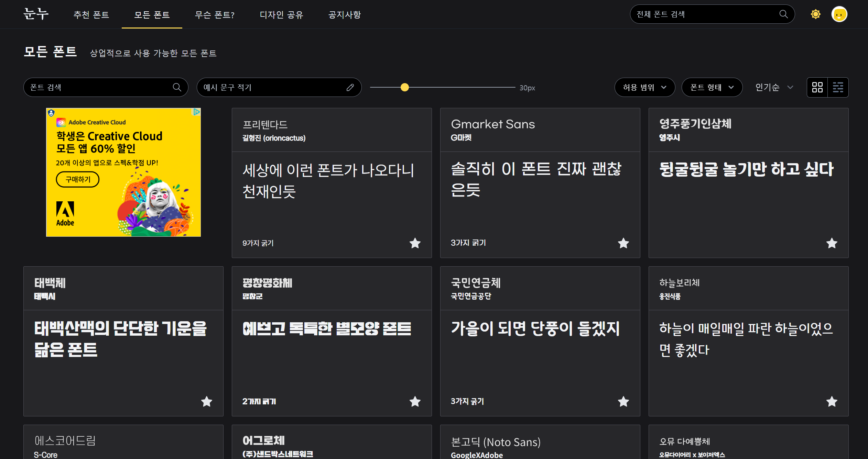This screenshot has width=868, height=459.
Task: Open 공지사항 menu item
Action: 344,15
